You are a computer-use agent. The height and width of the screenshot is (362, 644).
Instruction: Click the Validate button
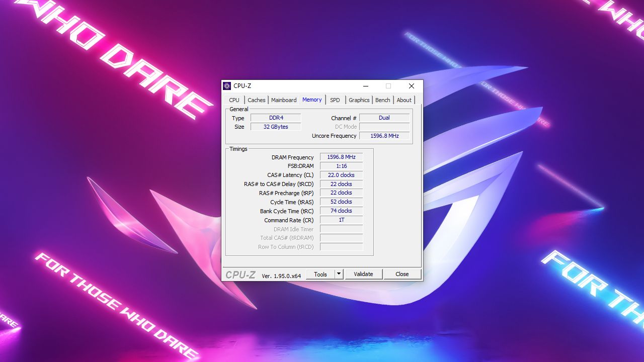363,274
